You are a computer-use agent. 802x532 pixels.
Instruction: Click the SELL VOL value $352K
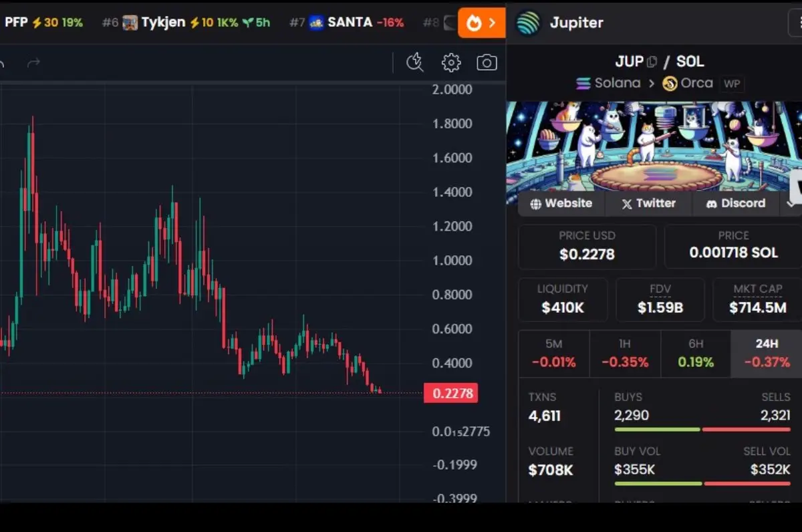click(770, 469)
